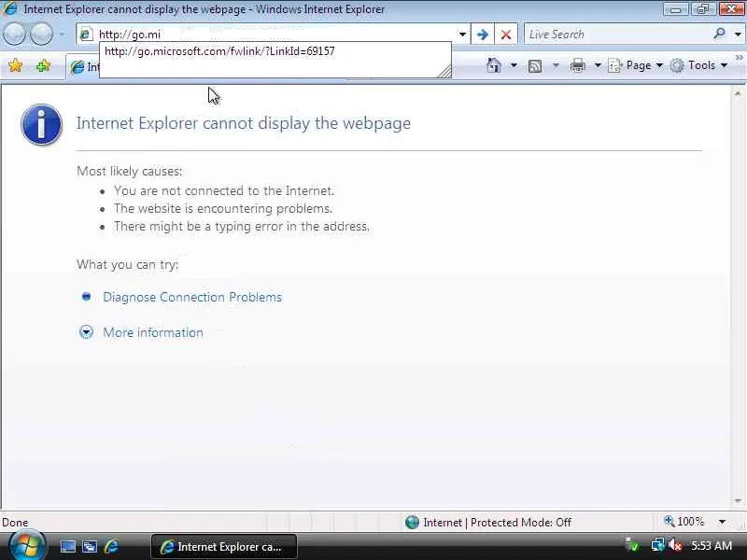Open the Favorites Center star icon
The width and height of the screenshot is (747, 560).
tap(15, 65)
